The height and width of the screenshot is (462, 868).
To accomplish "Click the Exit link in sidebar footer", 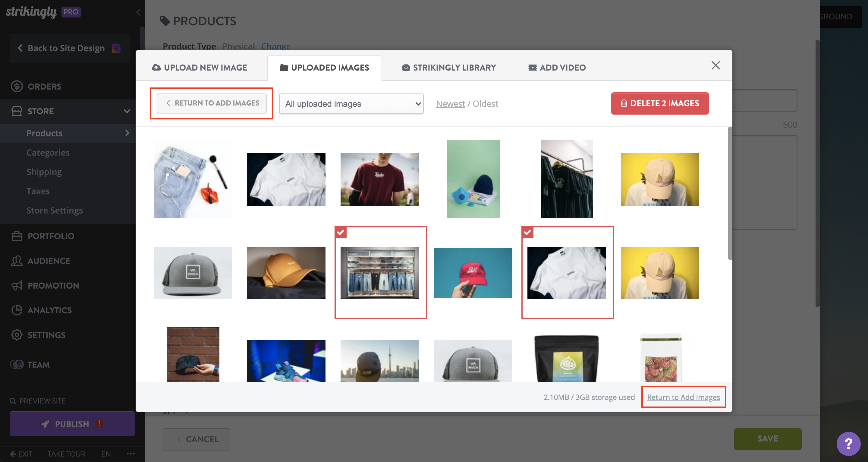I will [x=21, y=454].
